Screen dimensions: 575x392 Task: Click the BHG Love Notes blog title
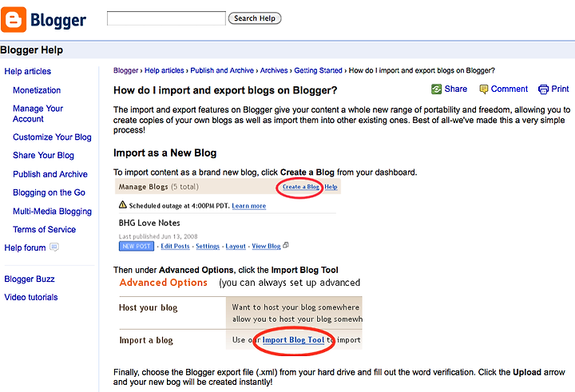(x=149, y=223)
